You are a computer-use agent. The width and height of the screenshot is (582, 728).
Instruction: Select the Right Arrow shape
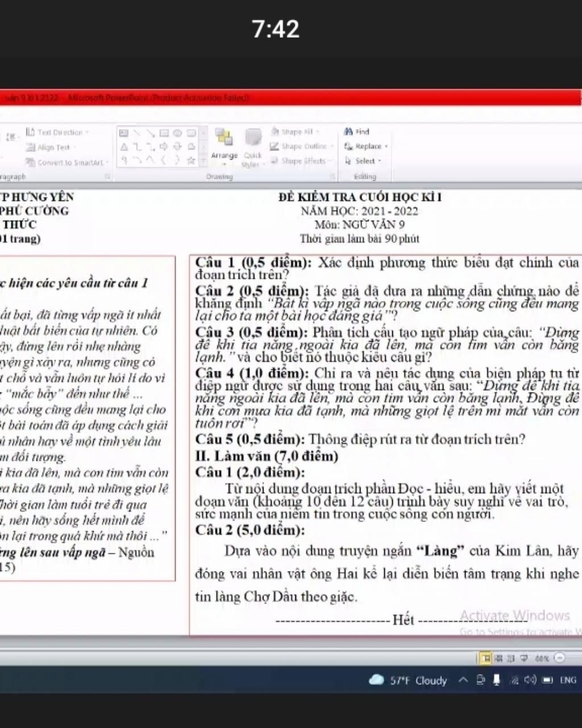click(164, 147)
